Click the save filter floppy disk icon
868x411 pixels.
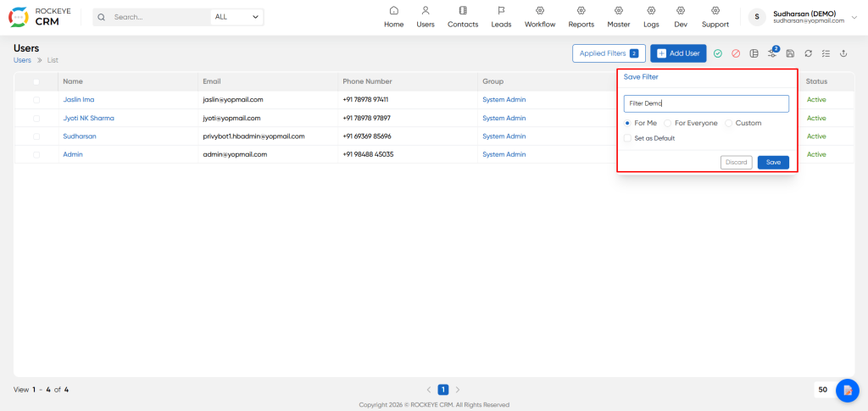pos(790,53)
